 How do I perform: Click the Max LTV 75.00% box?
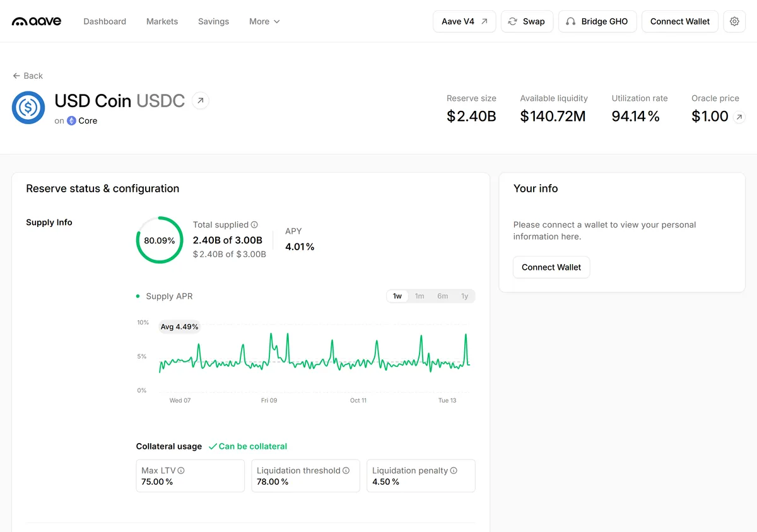pos(190,476)
